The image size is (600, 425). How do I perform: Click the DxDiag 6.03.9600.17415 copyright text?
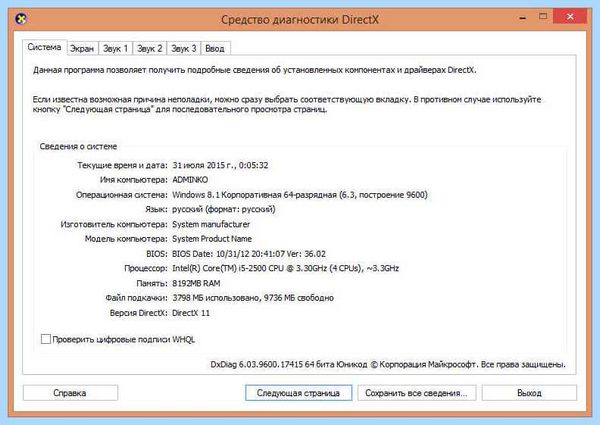tap(388, 364)
